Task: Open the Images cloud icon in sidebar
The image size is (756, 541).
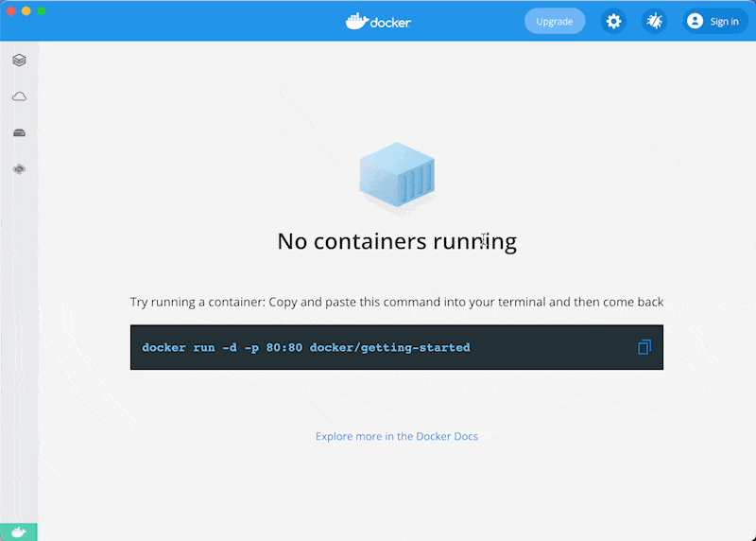Action: (19, 96)
